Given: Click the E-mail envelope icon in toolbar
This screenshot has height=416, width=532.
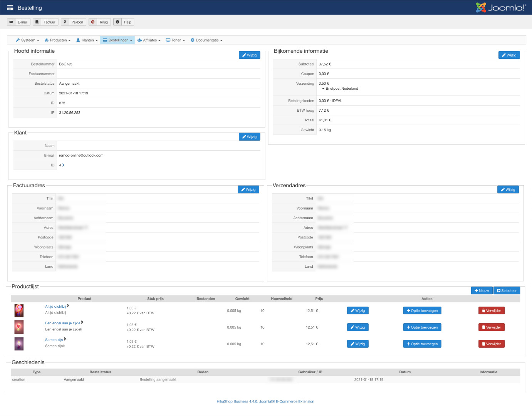Looking at the screenshot, I should coord(11,22).
